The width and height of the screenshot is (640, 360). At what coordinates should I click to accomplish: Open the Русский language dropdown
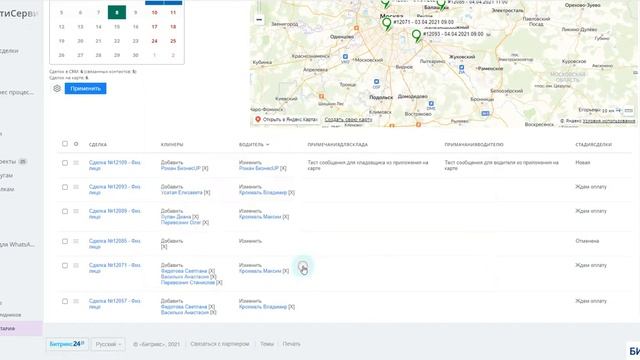pos(108,344)
